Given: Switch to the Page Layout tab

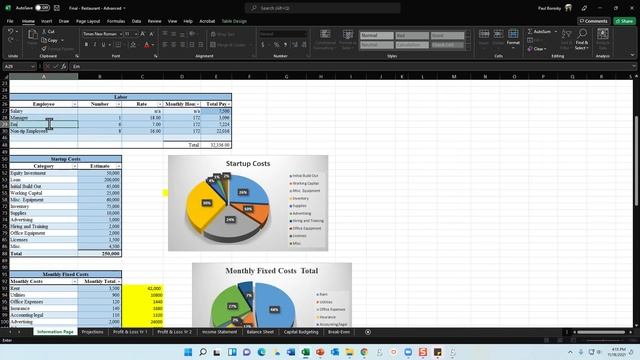Looking at the screenshot, I should (x=88, y=21).
